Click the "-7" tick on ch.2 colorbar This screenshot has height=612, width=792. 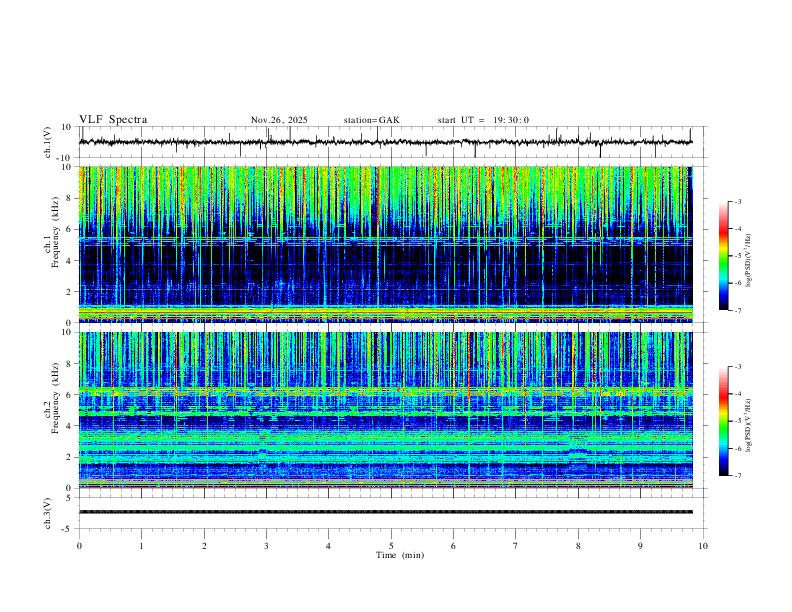(737, 476)
